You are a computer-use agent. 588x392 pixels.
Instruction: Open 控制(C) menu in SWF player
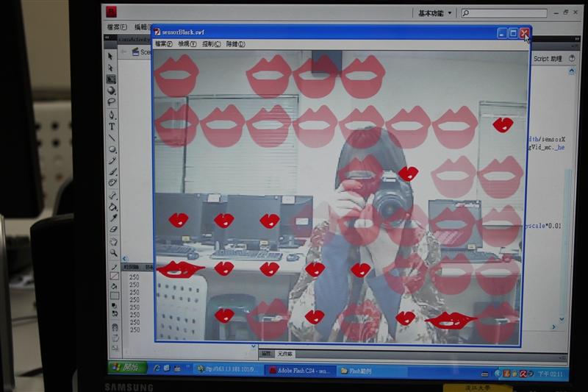coord(211,44)
